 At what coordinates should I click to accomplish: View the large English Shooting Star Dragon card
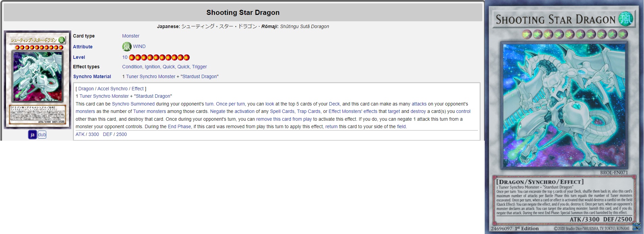(564, 117)
